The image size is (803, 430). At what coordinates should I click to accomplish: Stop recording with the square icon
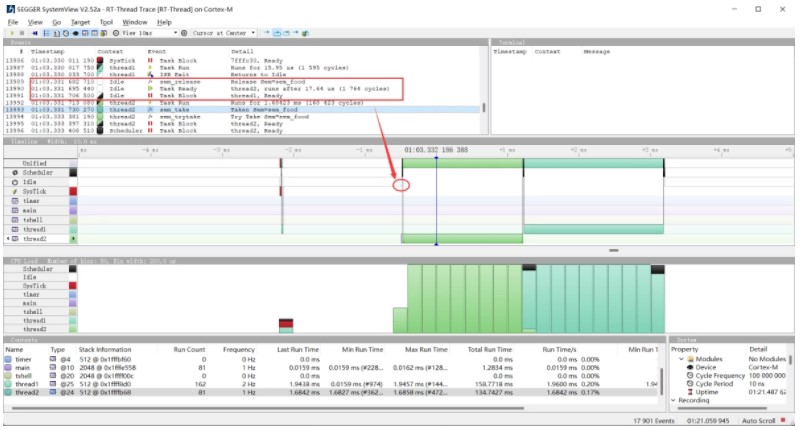[x=22, y=33]
